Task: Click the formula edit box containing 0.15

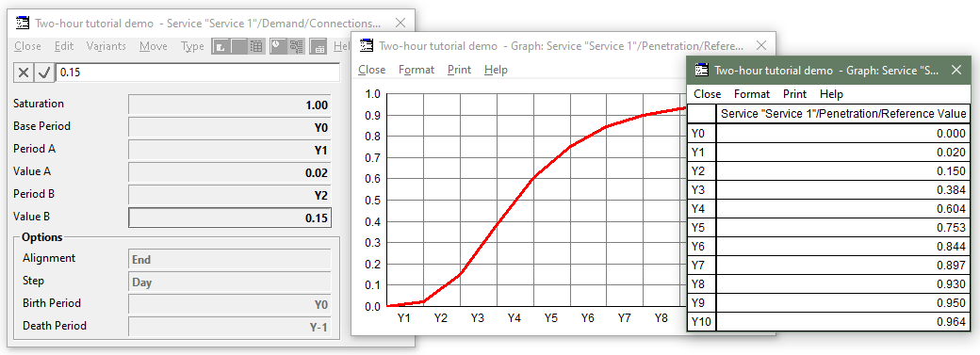Action: point(198,73)
